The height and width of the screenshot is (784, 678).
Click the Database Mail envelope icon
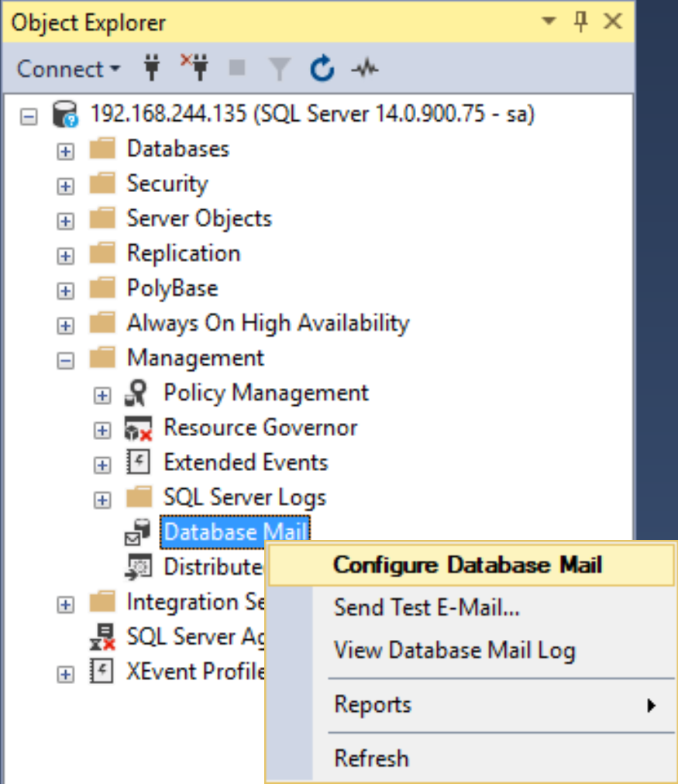pos(137,532)
